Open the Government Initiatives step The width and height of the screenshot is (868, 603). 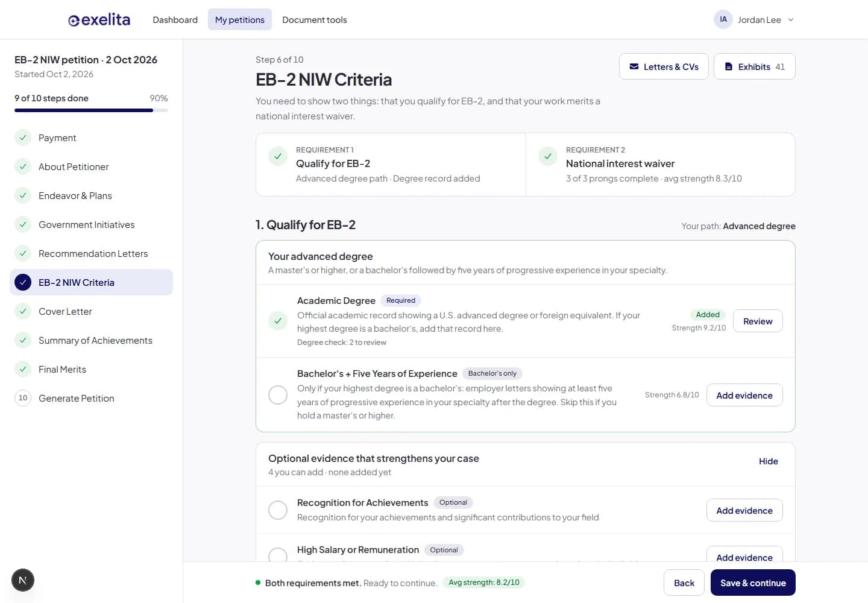(92, 224)
